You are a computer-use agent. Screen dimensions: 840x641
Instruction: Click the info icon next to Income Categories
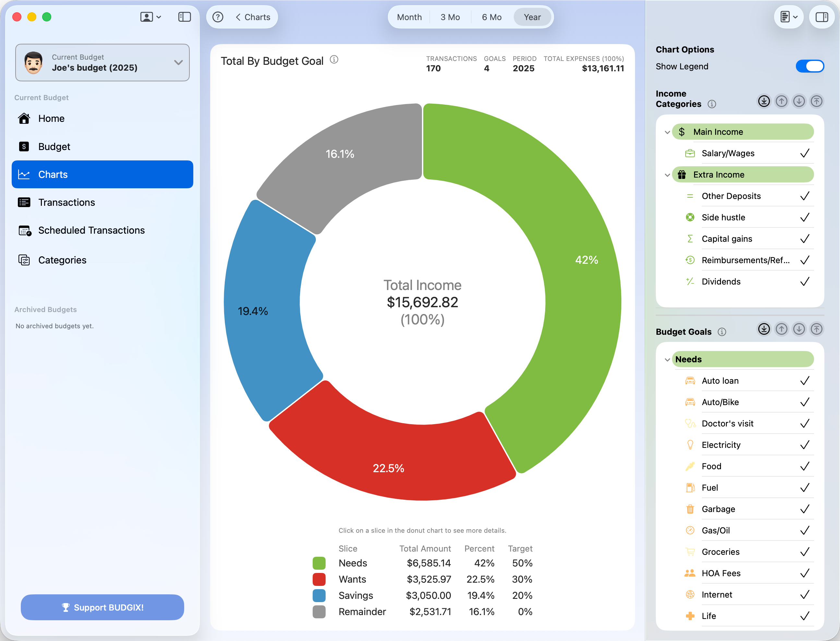coord(712,104)
